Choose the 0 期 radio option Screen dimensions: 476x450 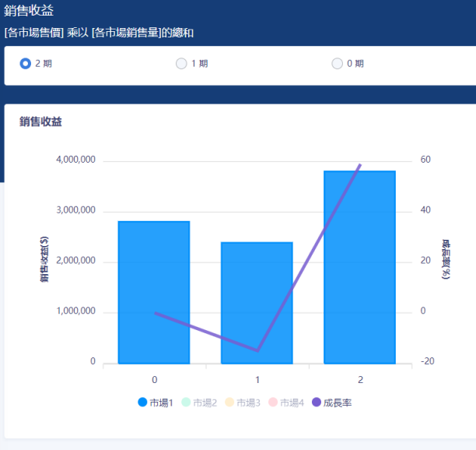pyautogui.click(x=337, y=64)
